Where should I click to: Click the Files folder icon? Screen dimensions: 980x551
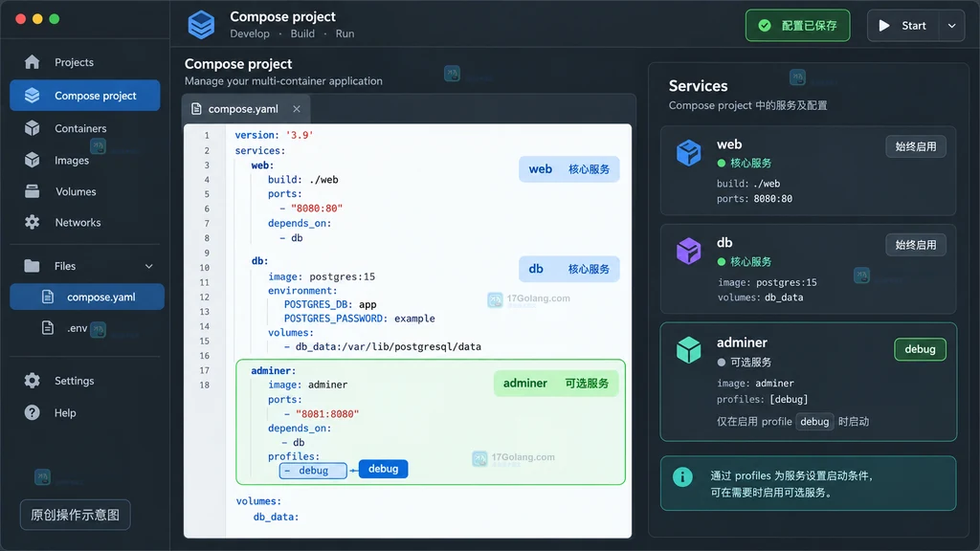[32, 266]
